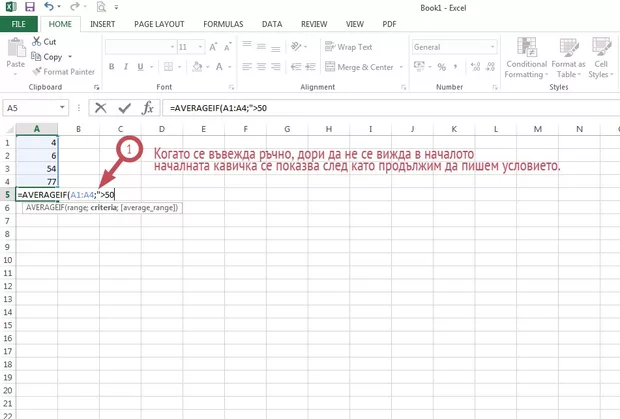Screen dimensions: 620x419
Task: Open Format as Table gallery
Action: pos(568,58)
